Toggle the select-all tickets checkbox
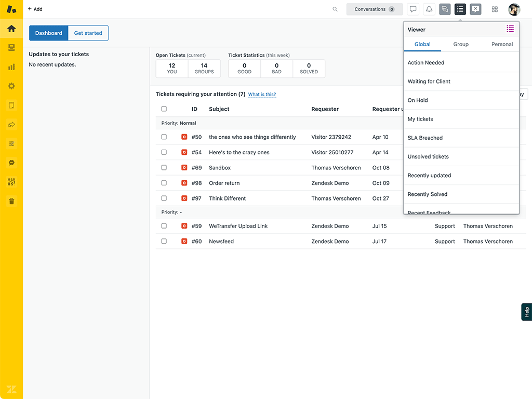 click(164, 109)
